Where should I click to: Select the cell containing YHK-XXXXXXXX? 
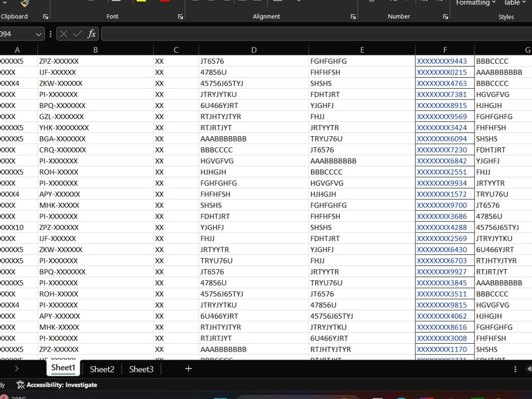pyautogui.click(x=95, y=128)
